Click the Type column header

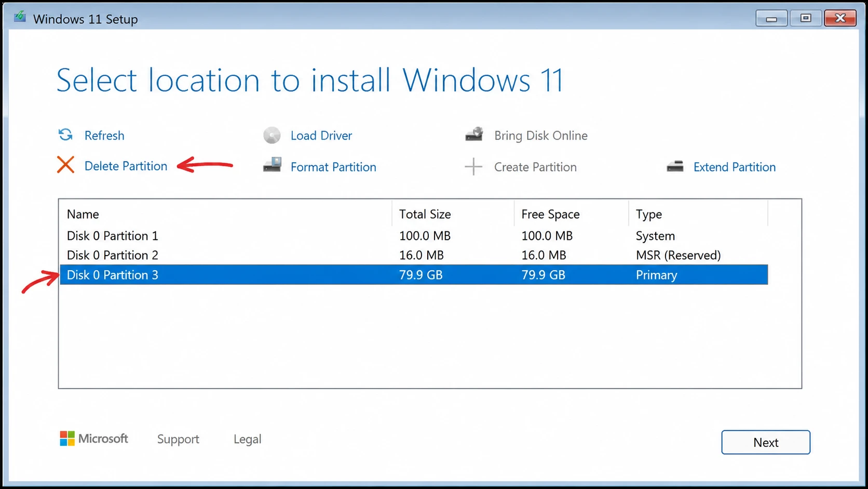click(x=648, y=214)
